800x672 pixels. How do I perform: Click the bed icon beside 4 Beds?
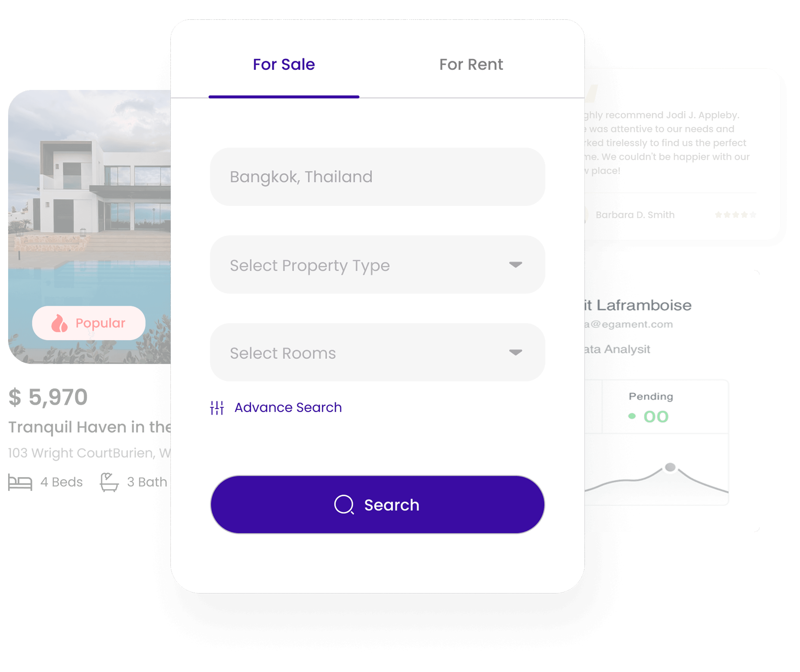point(20,483)
